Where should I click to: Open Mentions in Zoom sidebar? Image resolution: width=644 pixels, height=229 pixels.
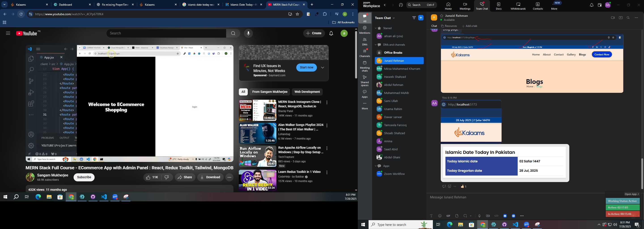pyautogui.click(x=365, y=30)
